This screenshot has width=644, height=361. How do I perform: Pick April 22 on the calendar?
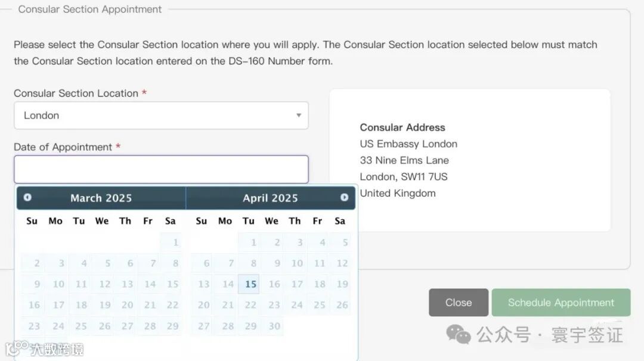point(250,305)
